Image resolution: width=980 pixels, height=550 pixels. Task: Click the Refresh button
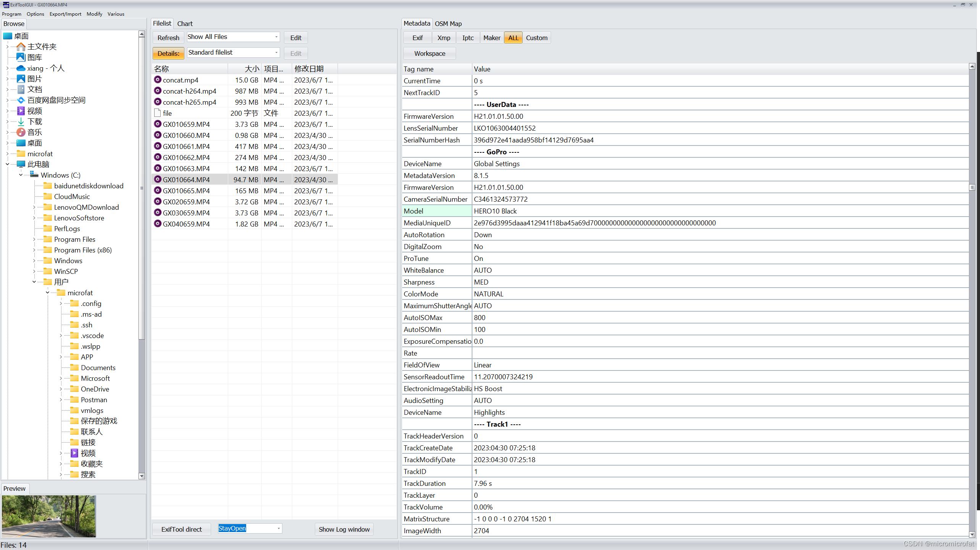point(168,38)
